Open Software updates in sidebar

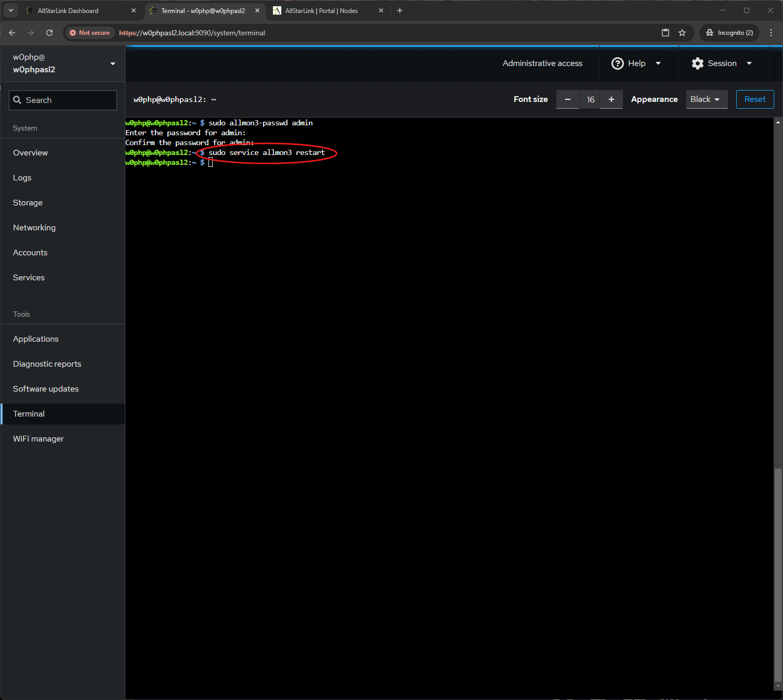46,389
